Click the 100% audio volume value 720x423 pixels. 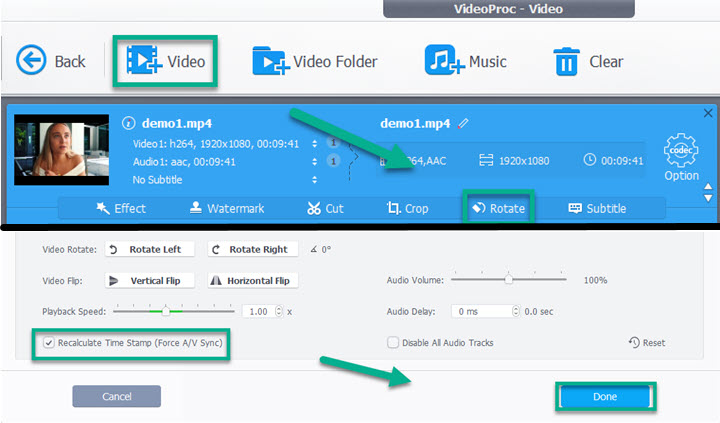(x=595, y=280)
